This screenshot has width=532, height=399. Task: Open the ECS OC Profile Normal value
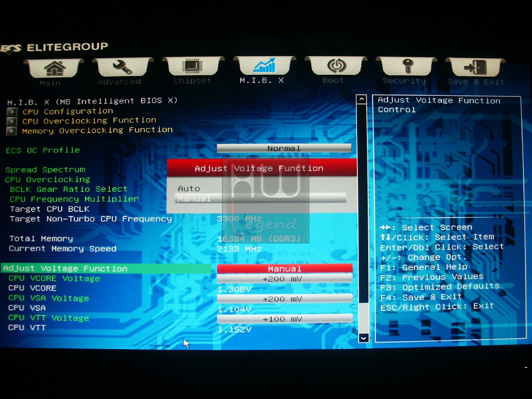(x=284, y=148)
